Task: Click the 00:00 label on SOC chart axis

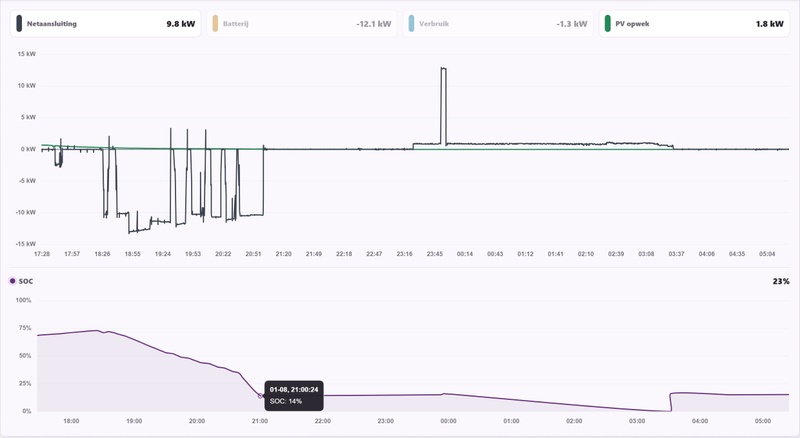Action: pos(448,421)
